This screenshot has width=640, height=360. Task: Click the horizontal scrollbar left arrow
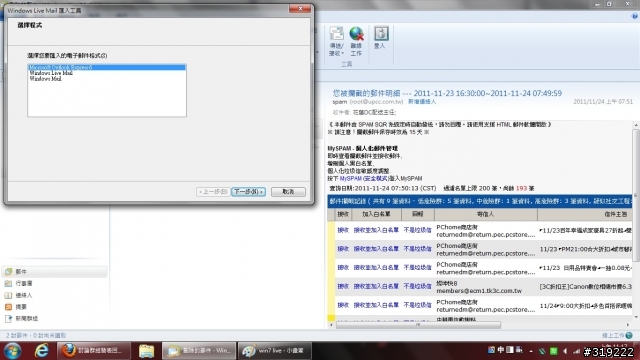pyautogui.click(x=331, y=325)
